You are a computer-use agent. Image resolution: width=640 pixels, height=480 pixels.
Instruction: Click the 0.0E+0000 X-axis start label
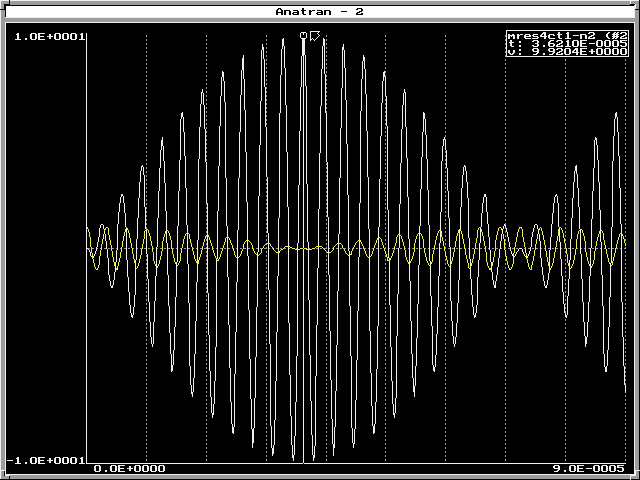[x=130, y=469]
